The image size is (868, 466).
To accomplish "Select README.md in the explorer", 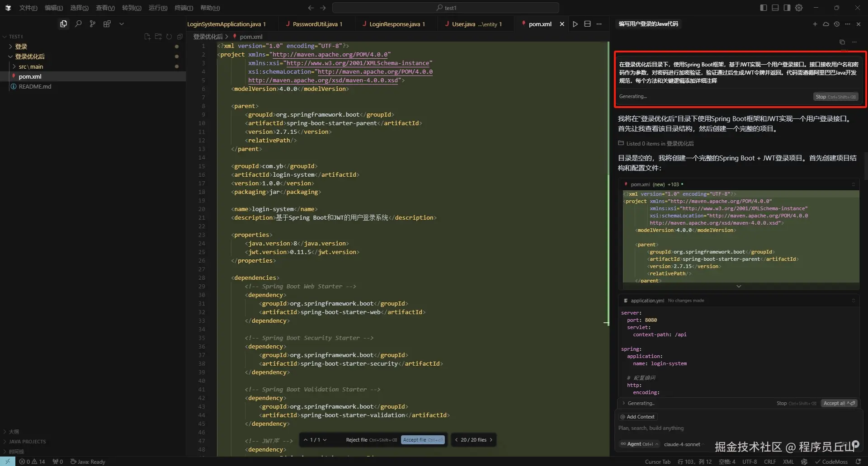I will (x=35, y=86).
